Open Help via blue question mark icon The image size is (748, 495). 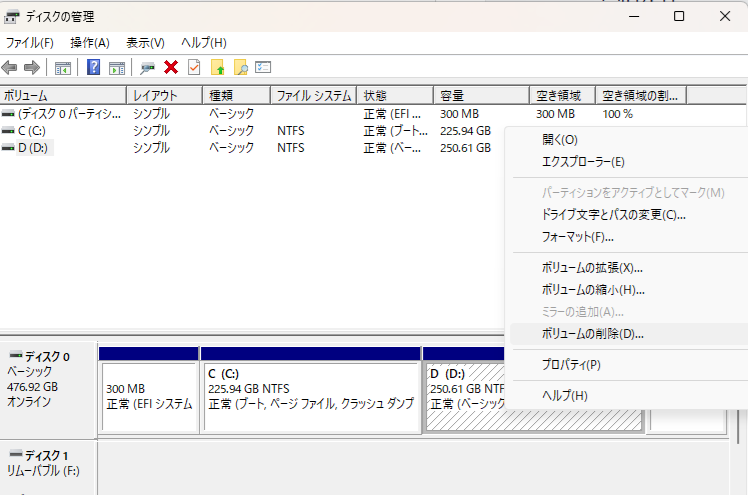click(x=94, y=67)
